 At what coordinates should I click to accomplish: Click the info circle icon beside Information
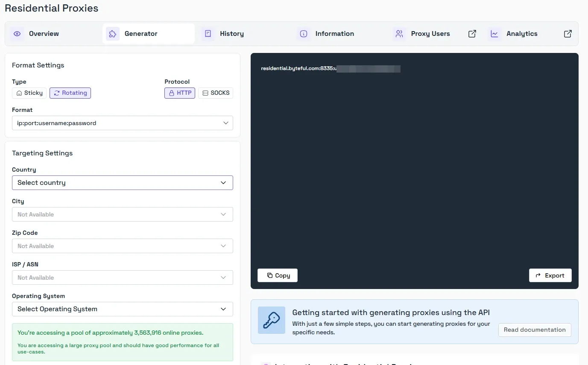(x=304, y=34)
